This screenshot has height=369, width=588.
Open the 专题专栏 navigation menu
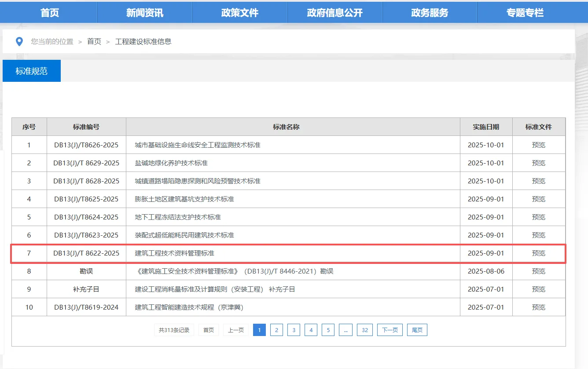[525, 12]
